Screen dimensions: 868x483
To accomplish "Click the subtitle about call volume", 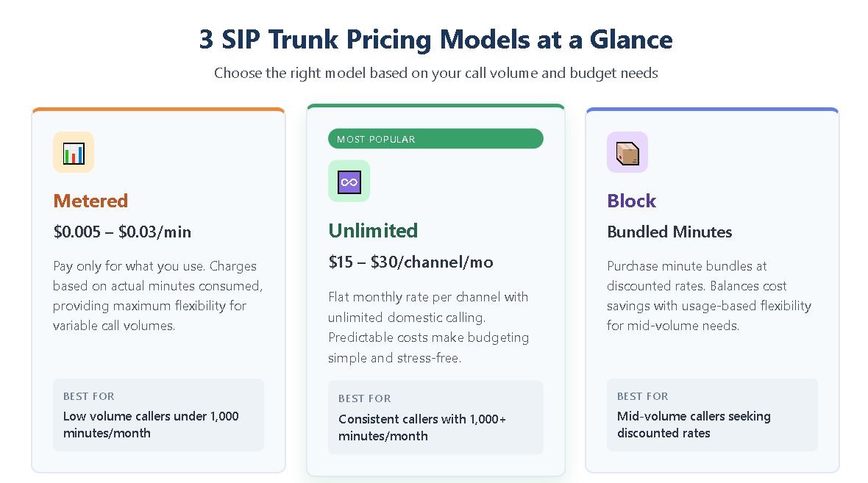I will (435, 74).
